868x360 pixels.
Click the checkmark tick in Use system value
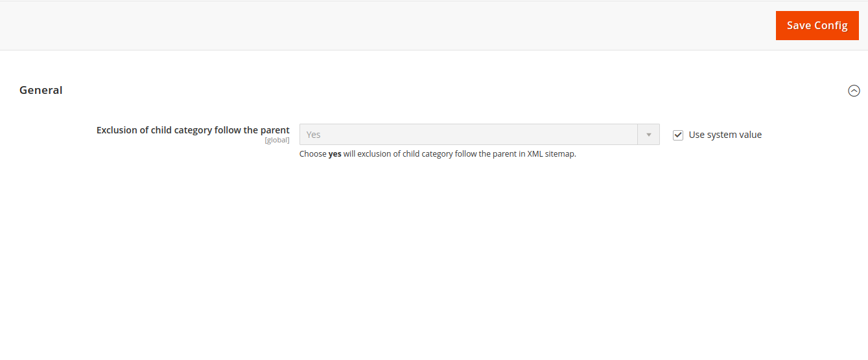click(678, 135)
